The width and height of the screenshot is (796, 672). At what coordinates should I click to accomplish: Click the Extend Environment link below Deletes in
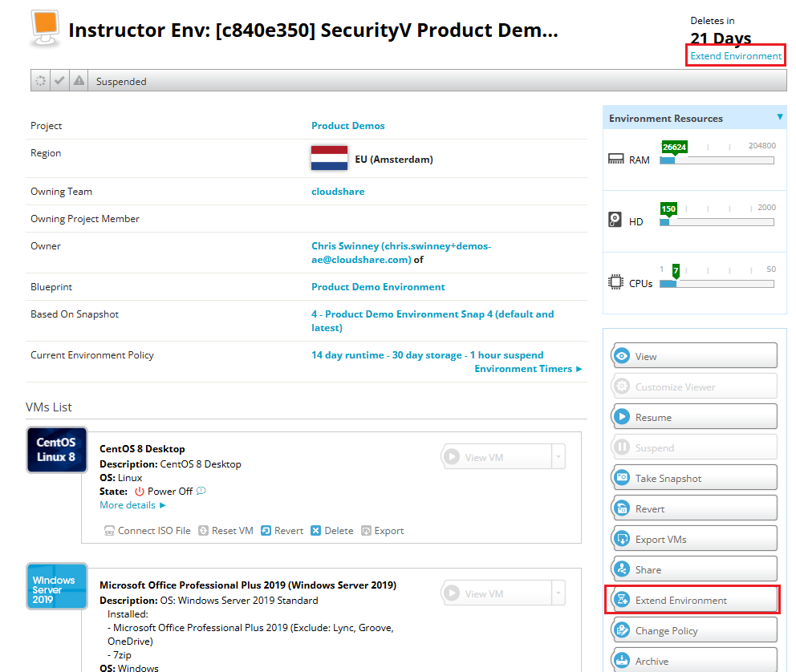tap(735, 55)
